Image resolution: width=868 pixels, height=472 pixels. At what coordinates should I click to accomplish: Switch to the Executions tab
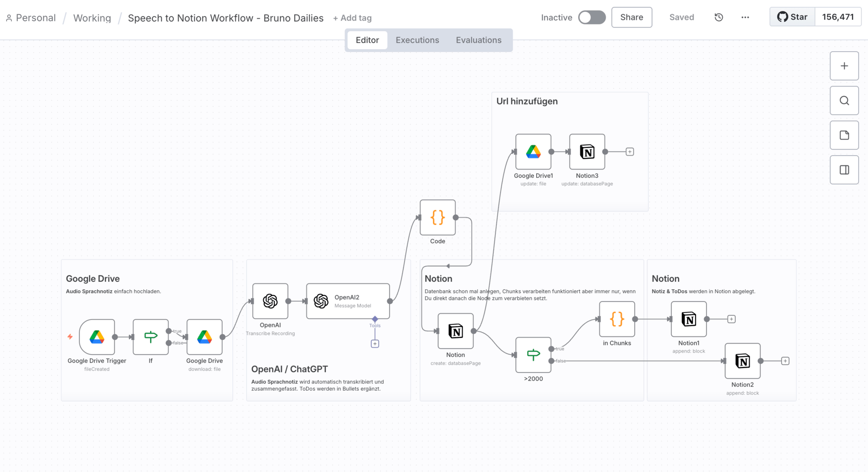[417, 40]
